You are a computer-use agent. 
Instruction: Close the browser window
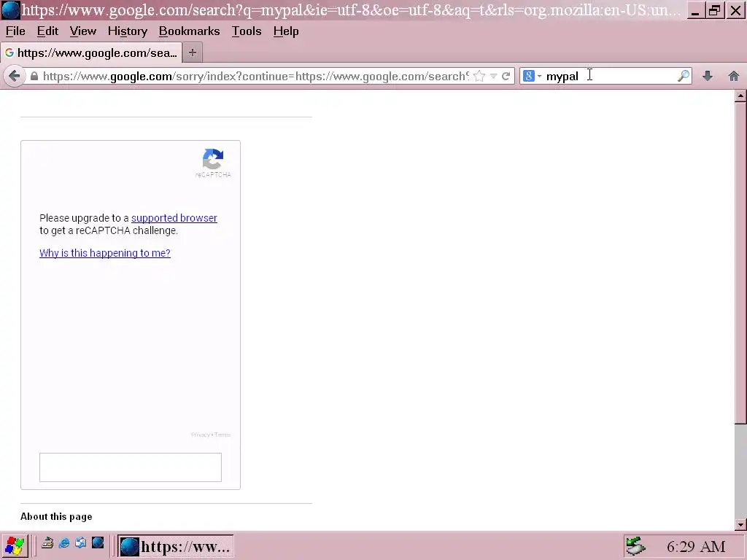[735, 10]
